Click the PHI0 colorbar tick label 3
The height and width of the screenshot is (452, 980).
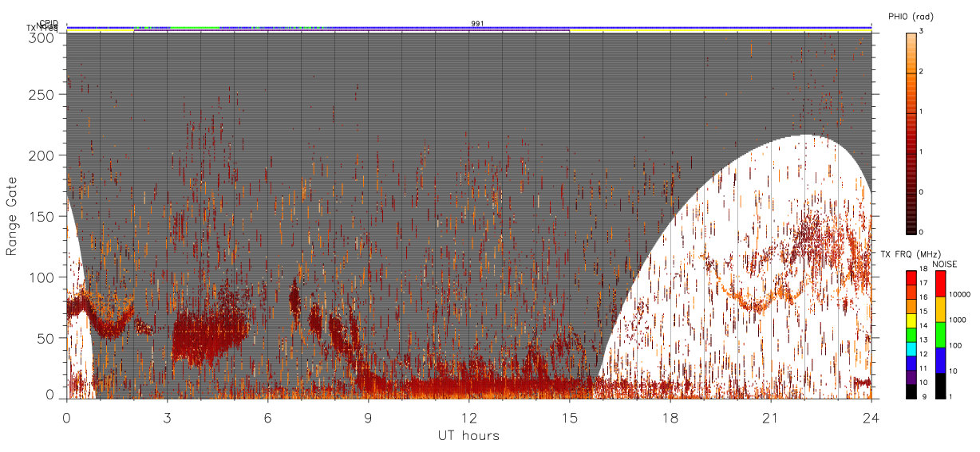coord(920,32)
